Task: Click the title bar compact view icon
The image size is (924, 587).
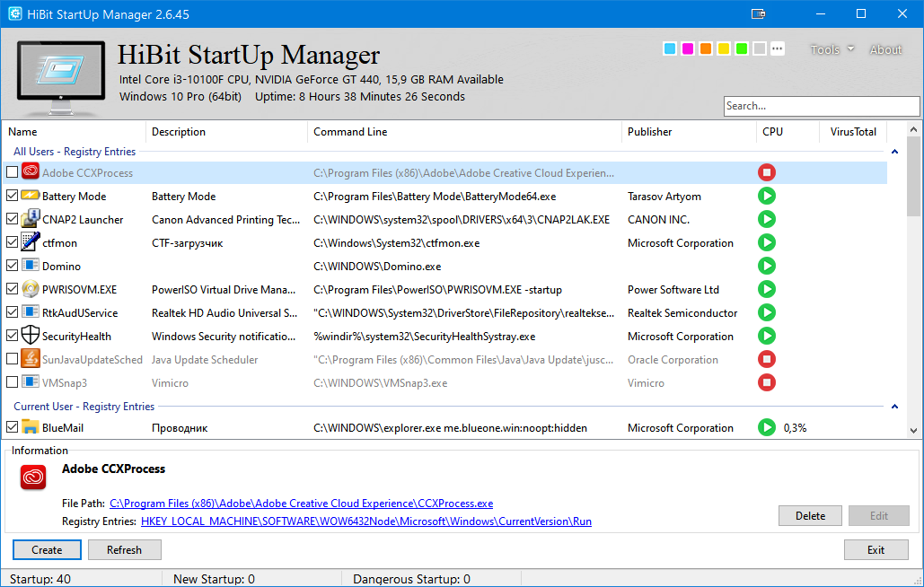Action: click(x=759, y=13)
